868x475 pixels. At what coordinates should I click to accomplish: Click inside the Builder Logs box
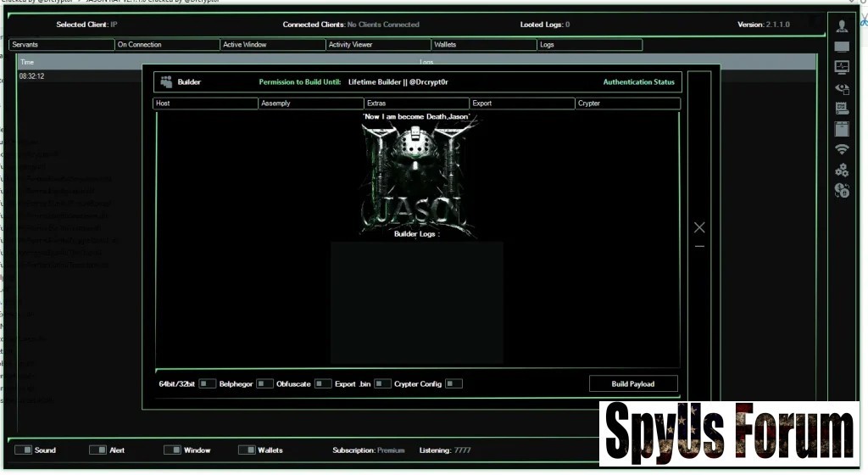click(416, 301)
